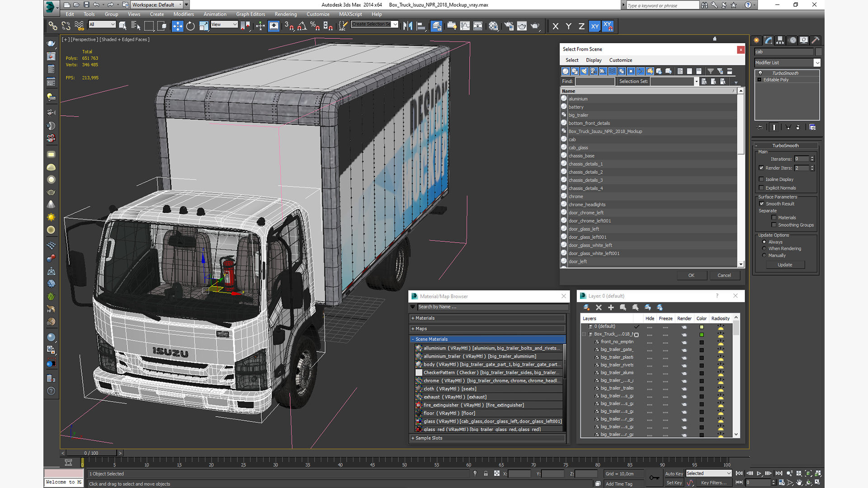The width and height of the screenshot is (868, 488).
Task: Enable Separate by Materials checkbox
Action: pyautogui.click(x=774, y=218)
